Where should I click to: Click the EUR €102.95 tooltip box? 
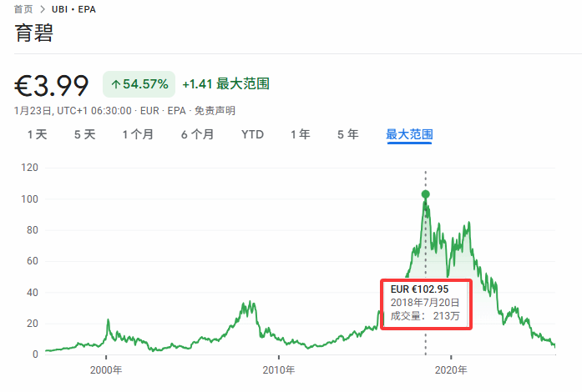pos(427,303)
